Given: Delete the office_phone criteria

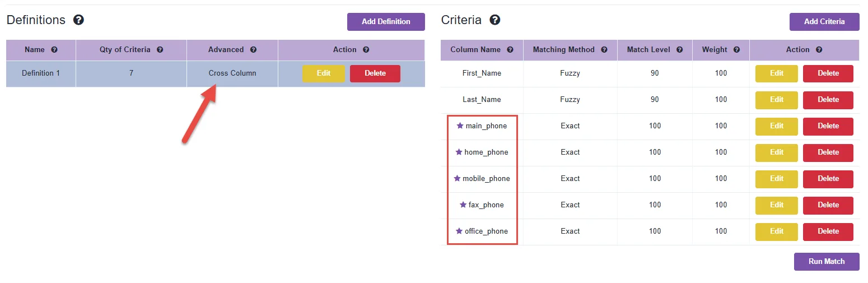Looking at the screenshot, I should click(828, 231).
